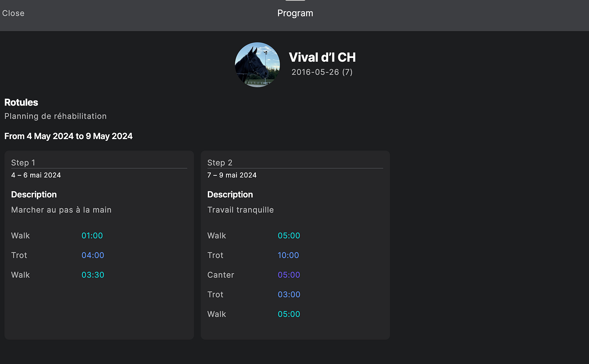Select Step 1 dates 4 – 6 mai 2024
This screenshot has height=364, width=589.
point(36,175)
